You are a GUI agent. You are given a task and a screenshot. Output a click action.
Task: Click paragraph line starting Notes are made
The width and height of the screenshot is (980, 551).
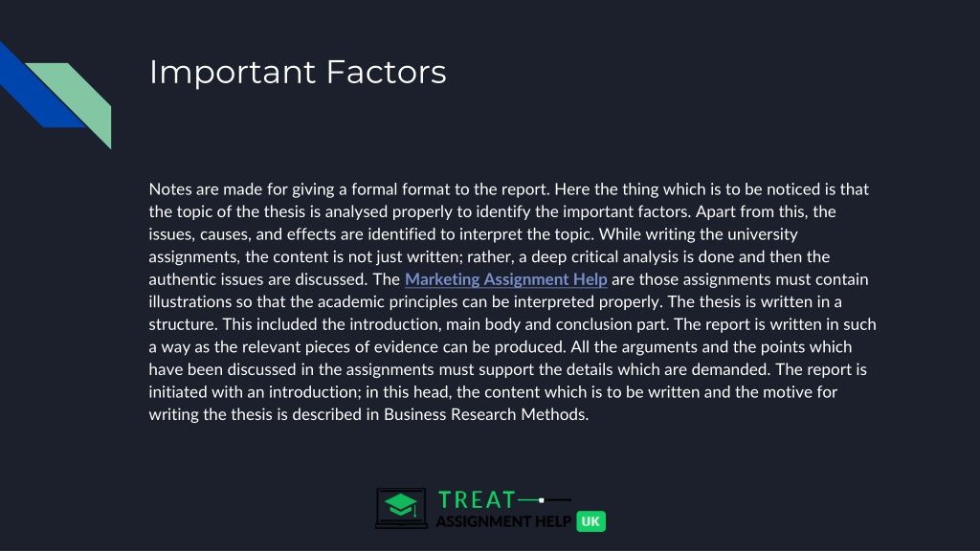[x=509, y=189]
